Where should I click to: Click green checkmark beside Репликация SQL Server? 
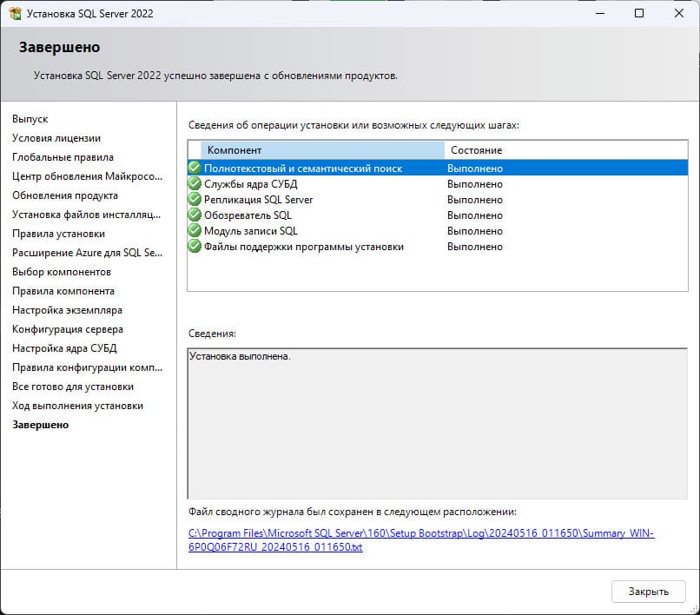[x=195, y=199]
